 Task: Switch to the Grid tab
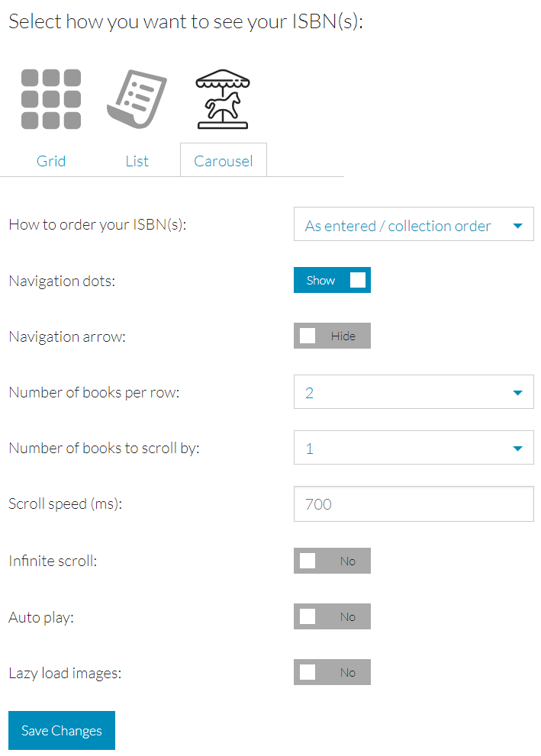coord(51,161)
